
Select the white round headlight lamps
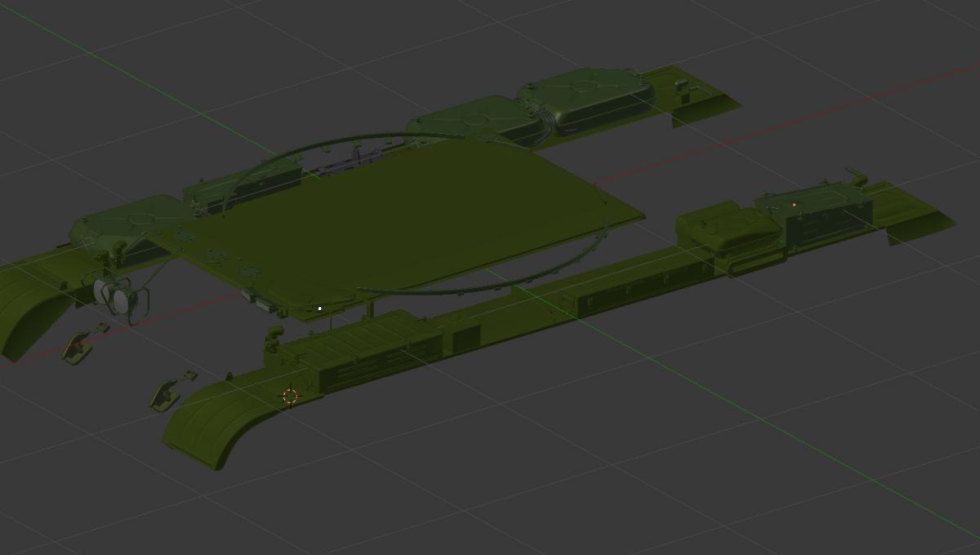click(114, 295)
